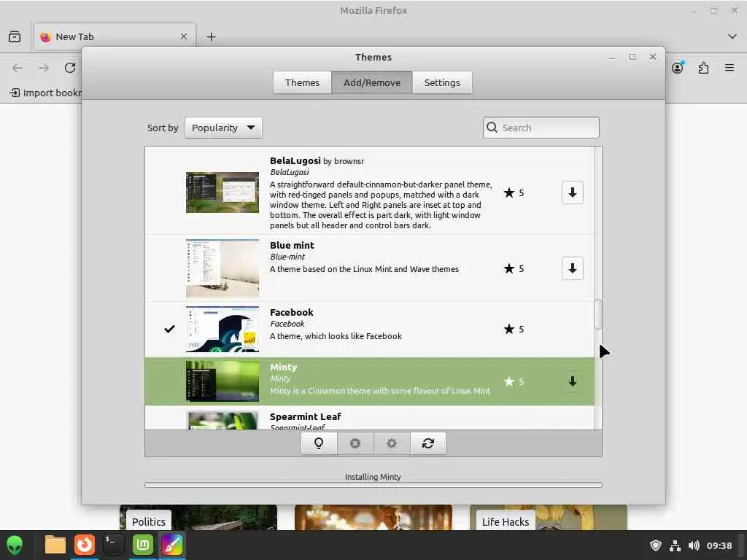The height and width of the screenshot is (560, 747).
Task: Click the BelaLugosi by brownsr title
Action: tap(317, 161)
